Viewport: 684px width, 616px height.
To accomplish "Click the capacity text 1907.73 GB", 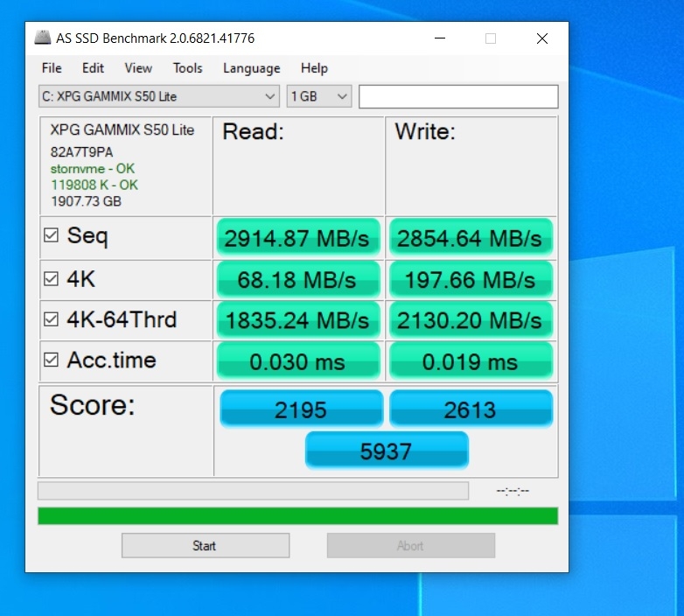I will (86, 201).
